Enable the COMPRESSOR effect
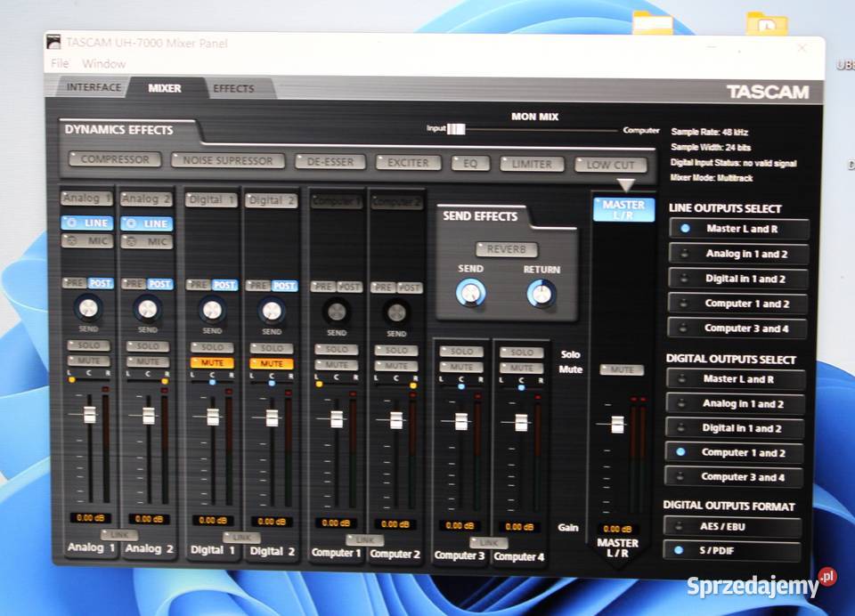The width and height of the screenshot is (855, 616). [115, 159]
